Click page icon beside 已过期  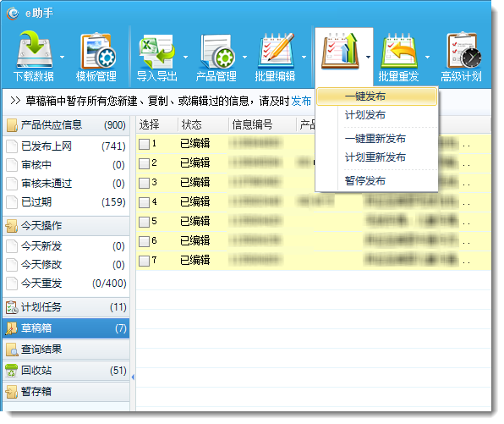12,202
